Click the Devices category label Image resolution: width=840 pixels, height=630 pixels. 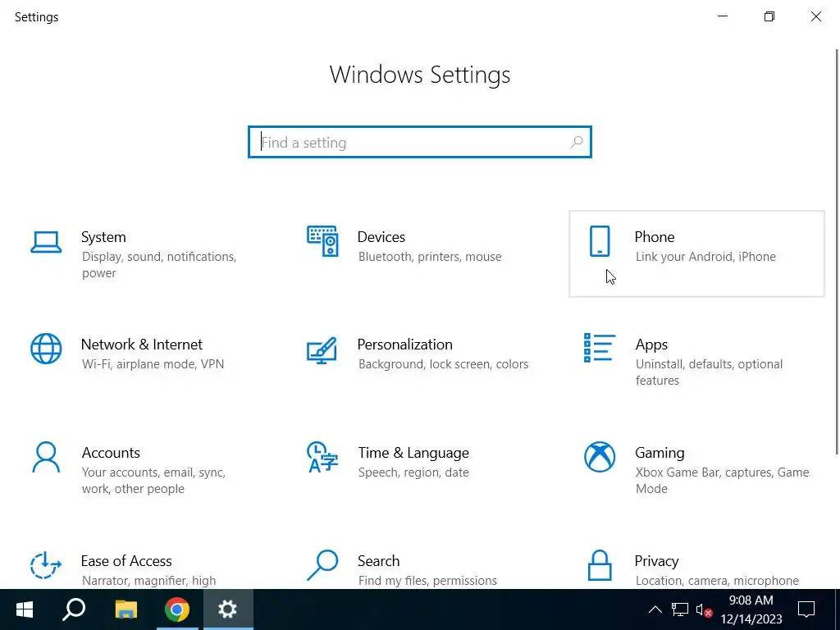point(381,237)
